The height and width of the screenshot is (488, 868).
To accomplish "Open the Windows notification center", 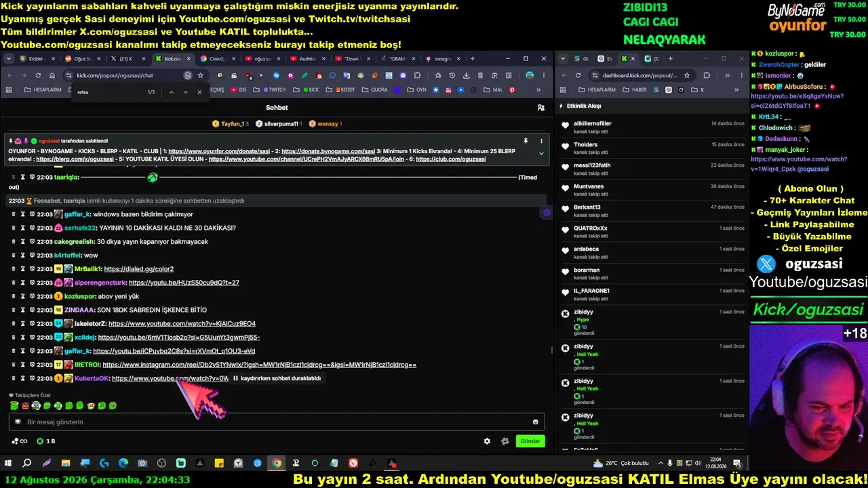I will (737, 464).
